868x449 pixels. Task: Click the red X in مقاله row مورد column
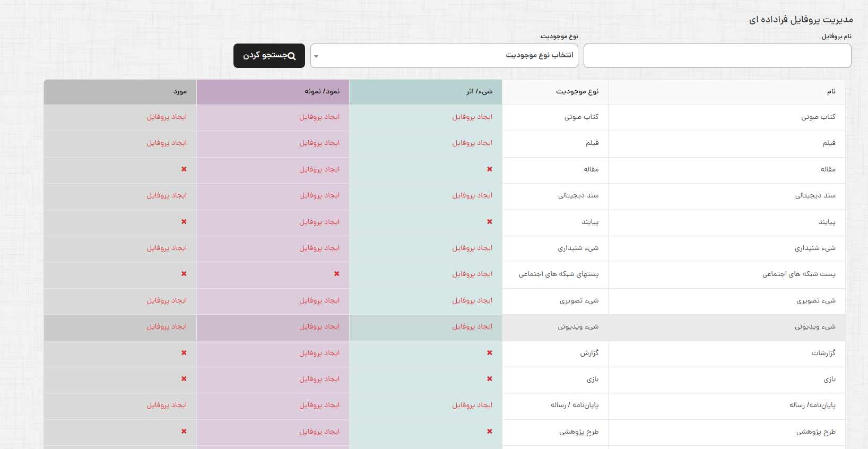(184, 169)
